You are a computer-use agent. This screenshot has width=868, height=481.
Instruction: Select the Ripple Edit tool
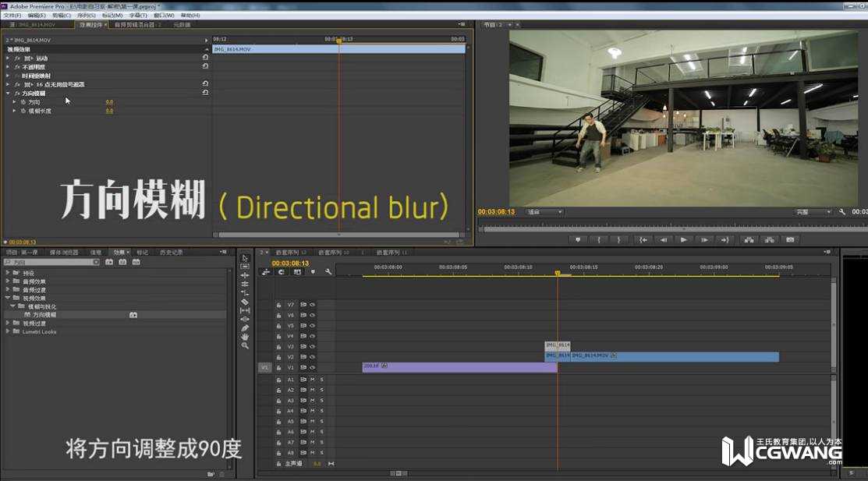pyautogui.click(x=245, y=275)
